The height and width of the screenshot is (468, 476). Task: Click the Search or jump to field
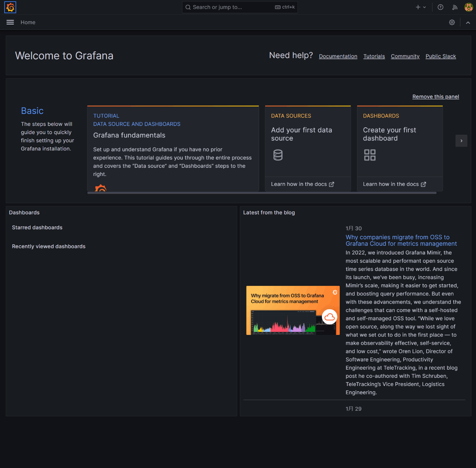(240, 7)
